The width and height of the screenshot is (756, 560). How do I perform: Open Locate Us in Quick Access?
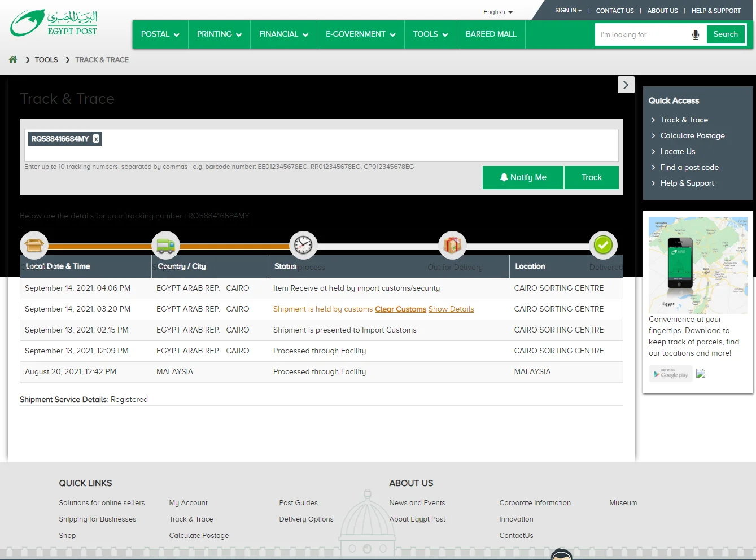pos(678,151)
